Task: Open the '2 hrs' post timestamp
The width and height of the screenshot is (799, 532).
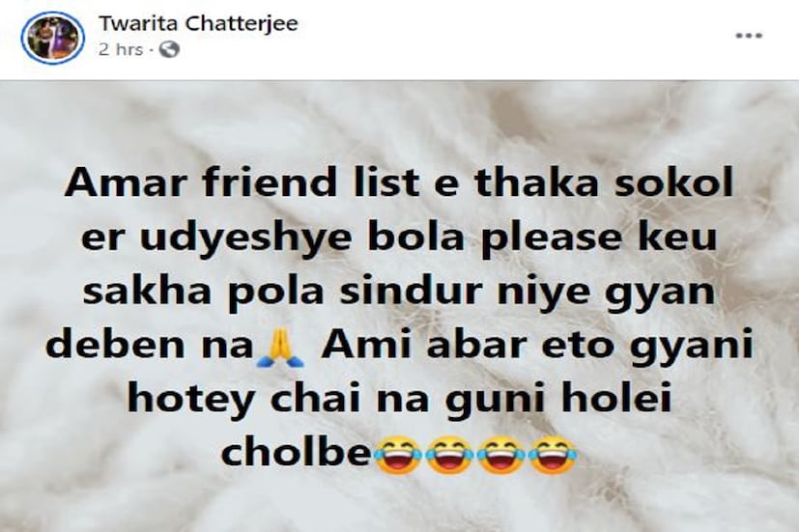Action: click(x=120, y=50)
